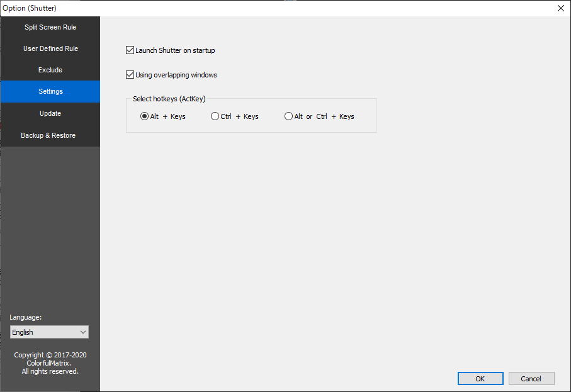
Task: Select the Settings sidebar tab
Action: tap(50, 91)
